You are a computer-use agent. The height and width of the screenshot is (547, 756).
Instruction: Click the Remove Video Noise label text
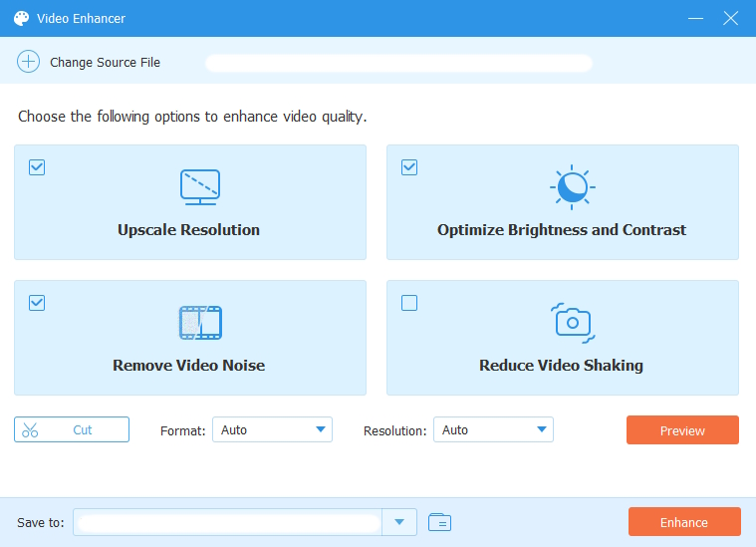[188, 365]
